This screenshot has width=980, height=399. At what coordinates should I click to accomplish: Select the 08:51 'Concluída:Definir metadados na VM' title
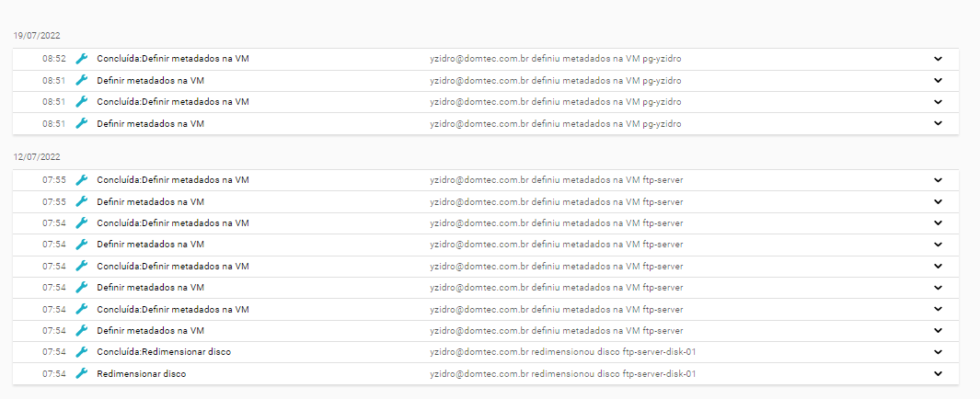pos(173,102)
